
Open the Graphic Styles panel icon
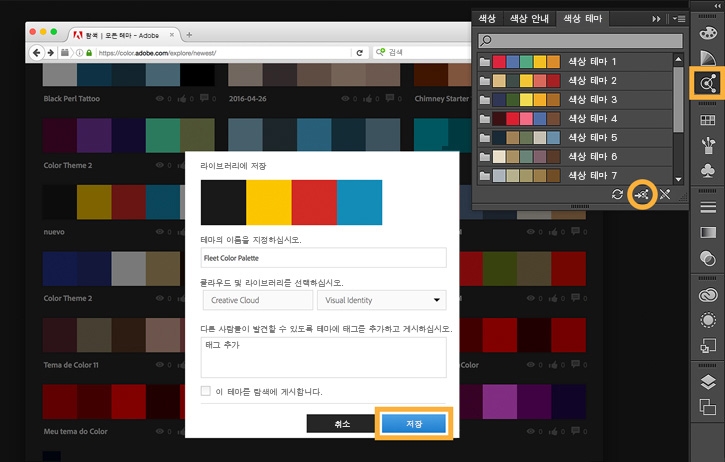(x=707, y=345)
